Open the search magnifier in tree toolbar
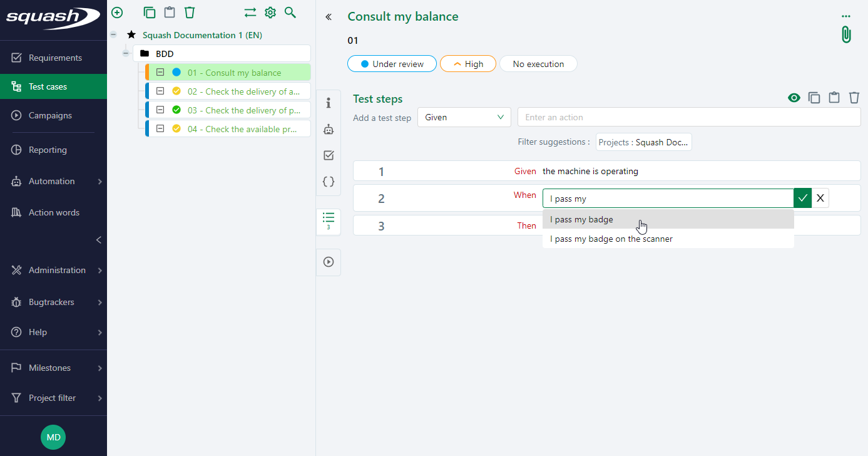 tap(290, 13)
